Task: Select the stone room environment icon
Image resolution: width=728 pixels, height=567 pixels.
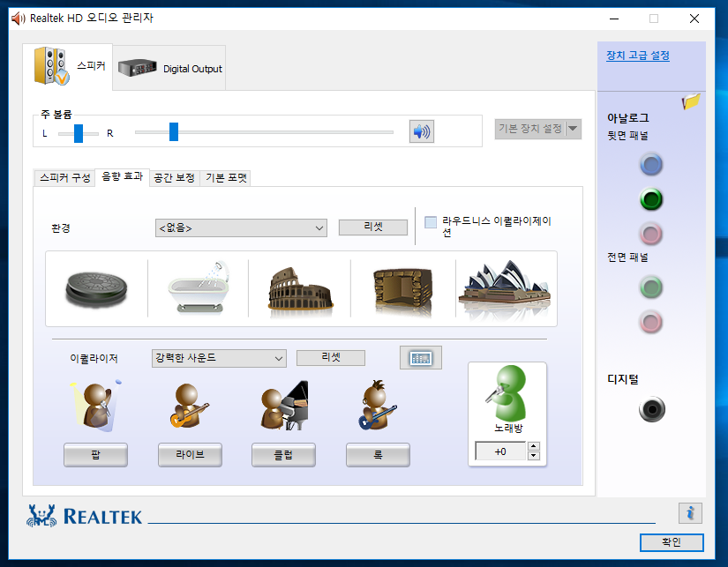Action: 402,288
